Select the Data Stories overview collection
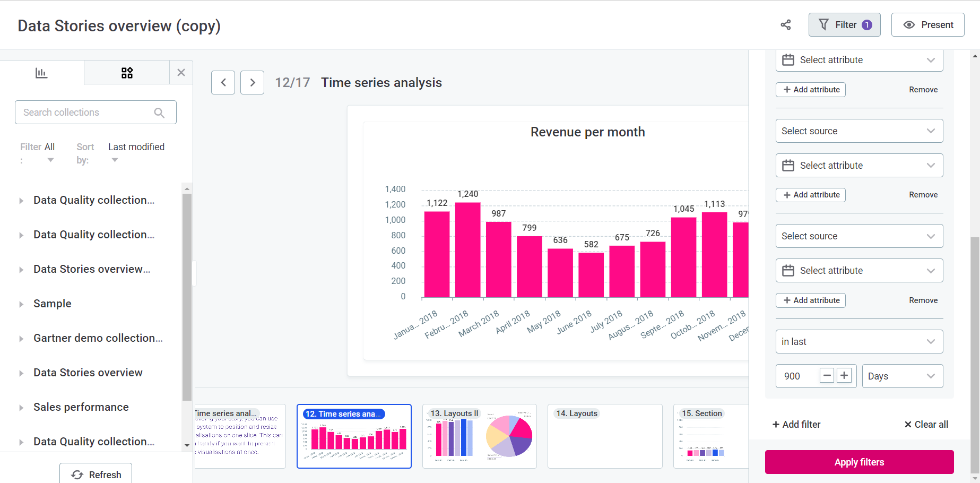The width and height of the screenshot is (980, 483). coord(88,373)
